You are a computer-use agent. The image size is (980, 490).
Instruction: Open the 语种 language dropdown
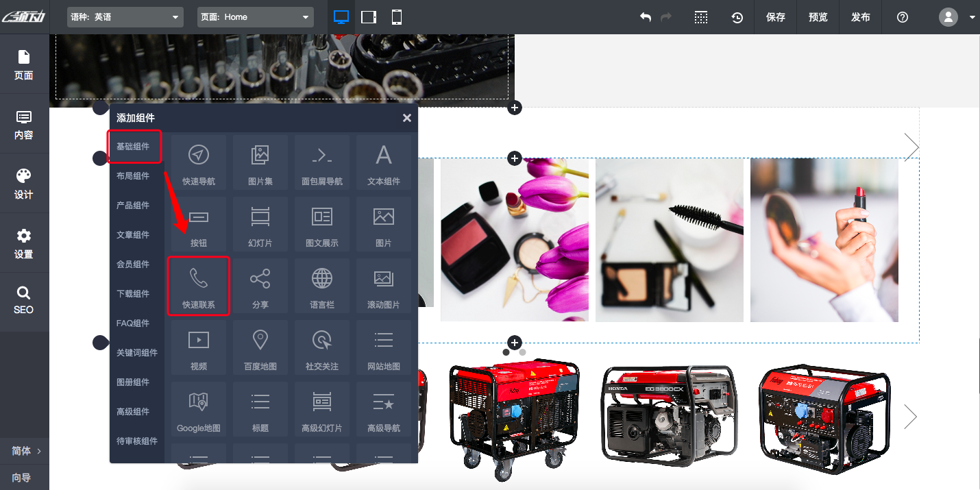point(125,17)
